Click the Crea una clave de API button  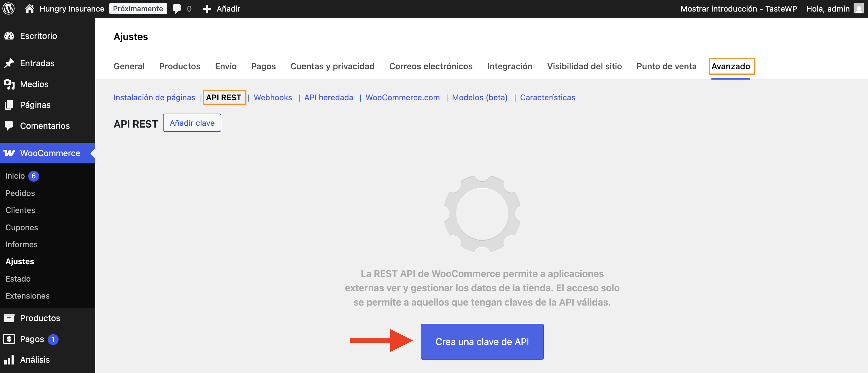click(482, 341)
